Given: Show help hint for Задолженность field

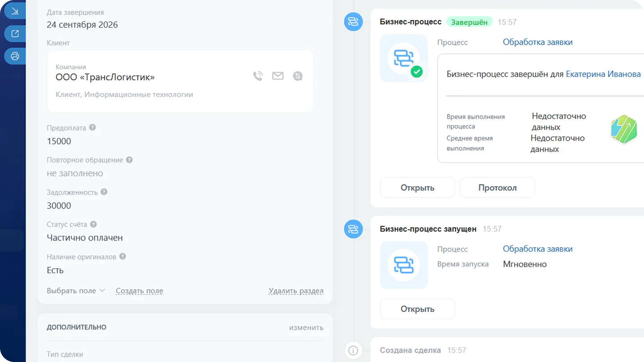Looking at the screenshot, I should (104, 192).
